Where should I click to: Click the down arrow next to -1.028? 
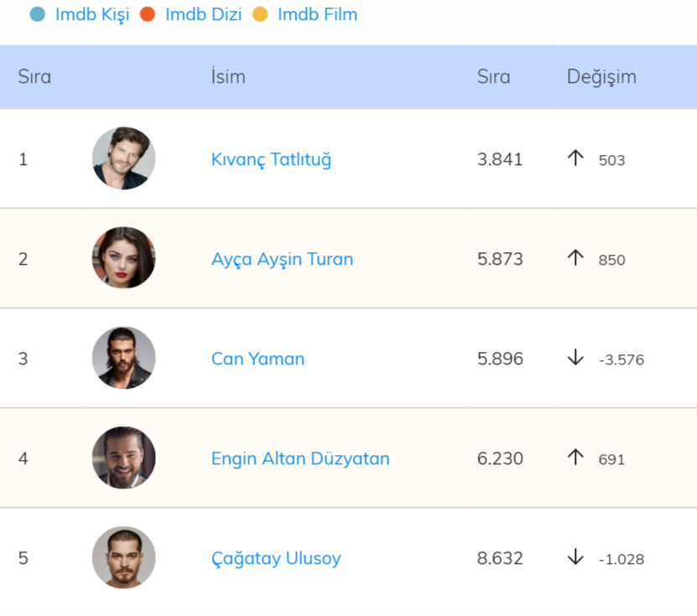point(575,557)
